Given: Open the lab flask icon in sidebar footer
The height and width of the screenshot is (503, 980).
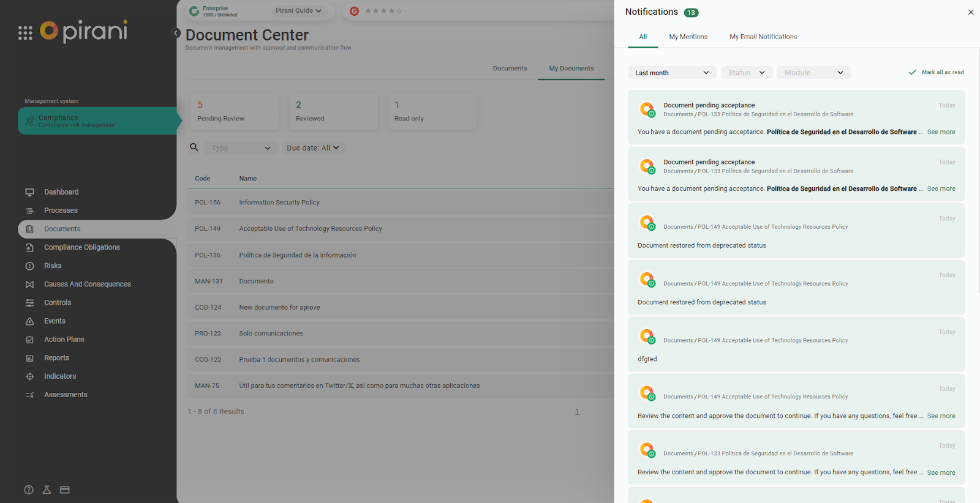Looking at the screenshot, I should (x=47, y=490).
